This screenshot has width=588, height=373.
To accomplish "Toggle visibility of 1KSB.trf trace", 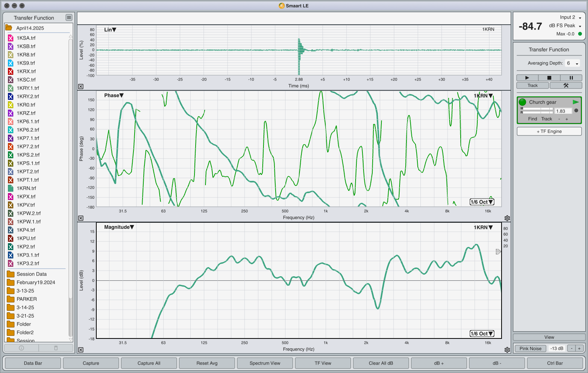I will click(11, 46).
